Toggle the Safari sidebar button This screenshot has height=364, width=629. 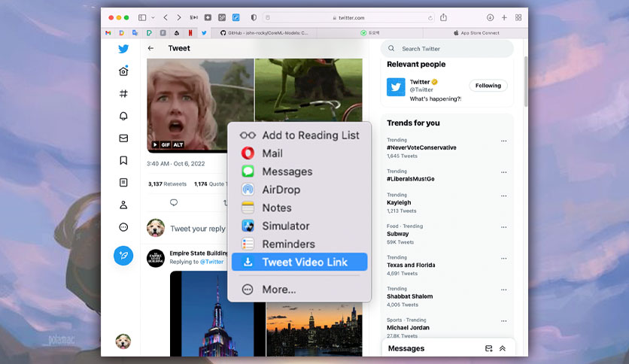click(142, 17)
